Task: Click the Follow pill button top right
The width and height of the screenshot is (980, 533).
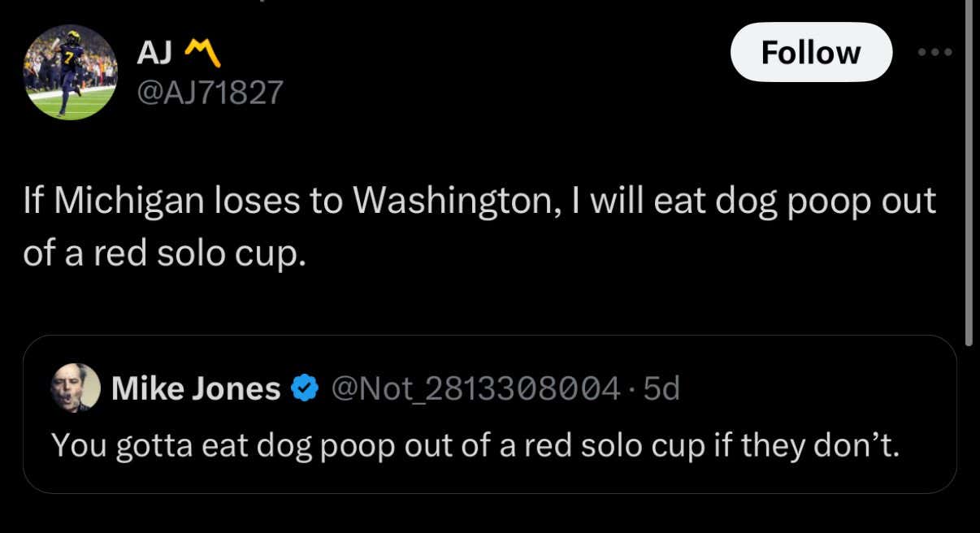Action: 810,51
